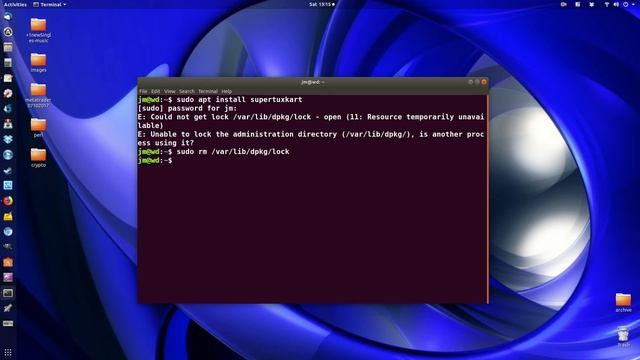640x360 pixels.
Task: Open the blue globe browser dock icon
Action: coord(8,231)
